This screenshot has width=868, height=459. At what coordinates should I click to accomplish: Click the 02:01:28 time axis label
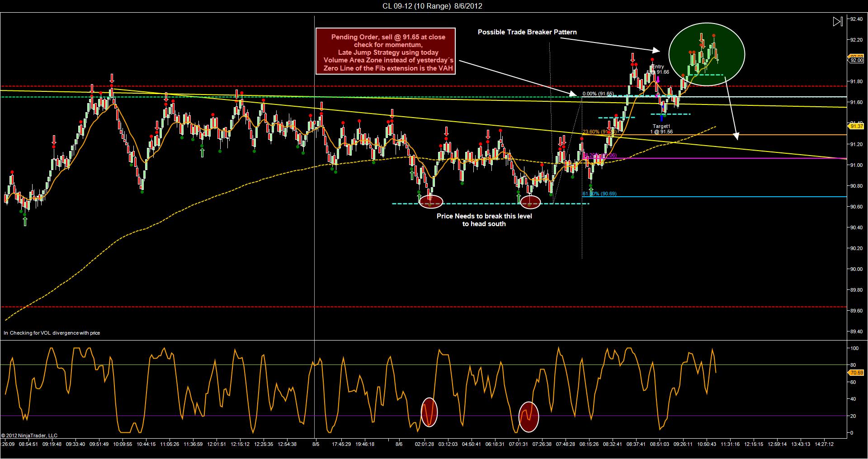tap(425, 444)
